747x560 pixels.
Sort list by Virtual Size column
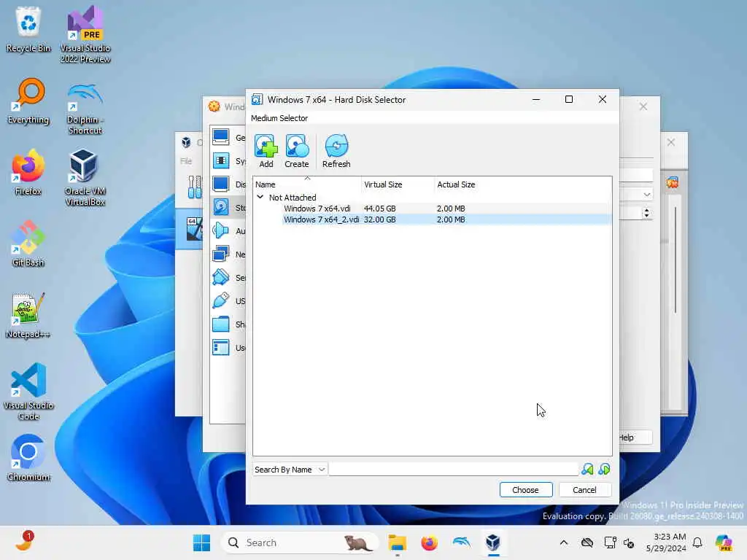click(x=398, y=184)
